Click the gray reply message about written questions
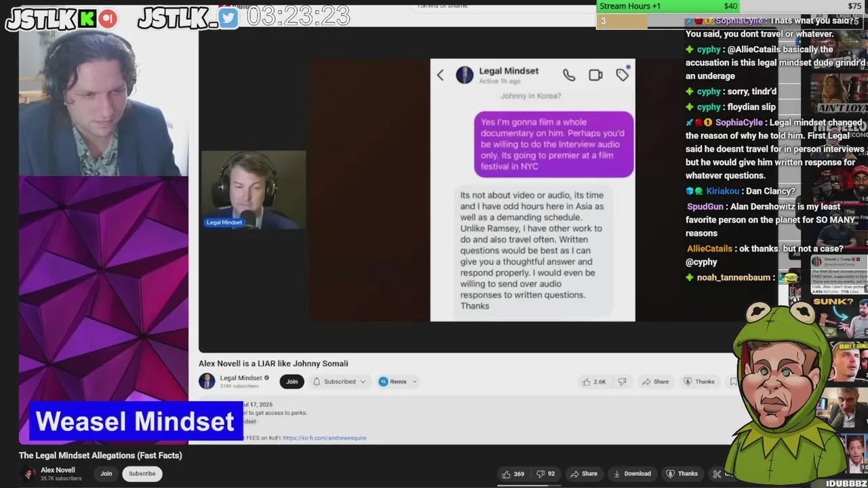868x488 pixels. pyautogui.click(x=532, y=250)
